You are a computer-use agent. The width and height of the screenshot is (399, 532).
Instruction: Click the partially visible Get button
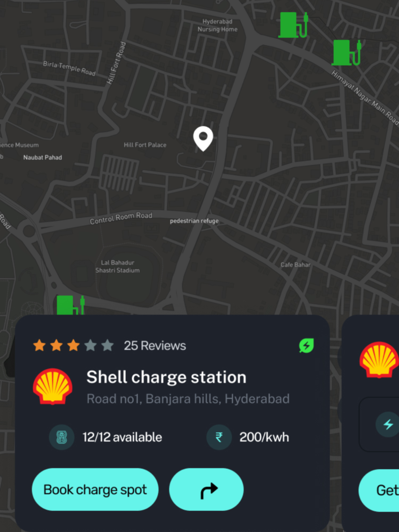coord(379,490)
